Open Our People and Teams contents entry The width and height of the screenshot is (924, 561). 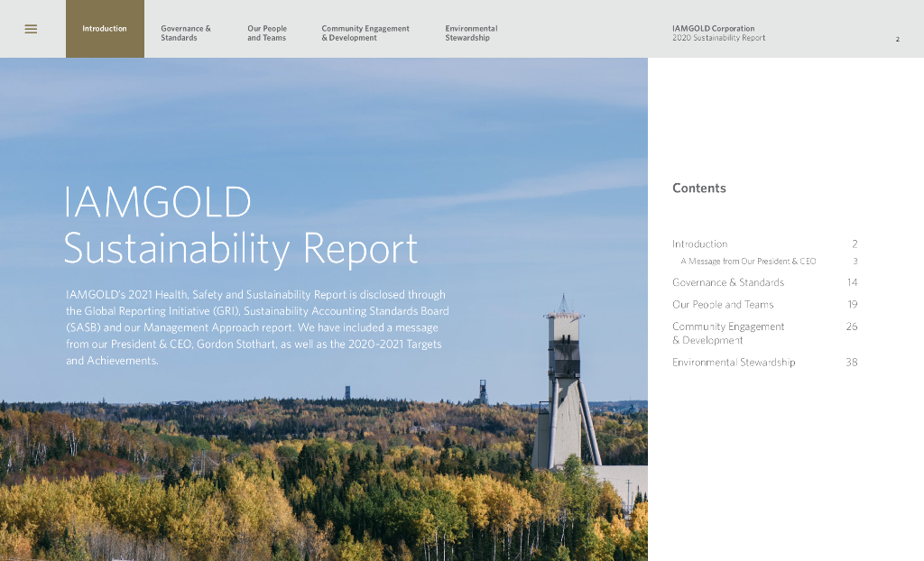pos(723,305)
